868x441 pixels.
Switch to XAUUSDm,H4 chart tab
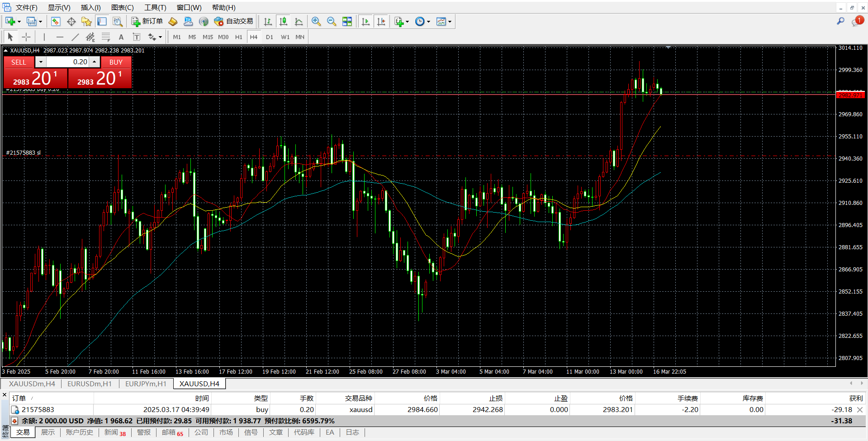32,384
